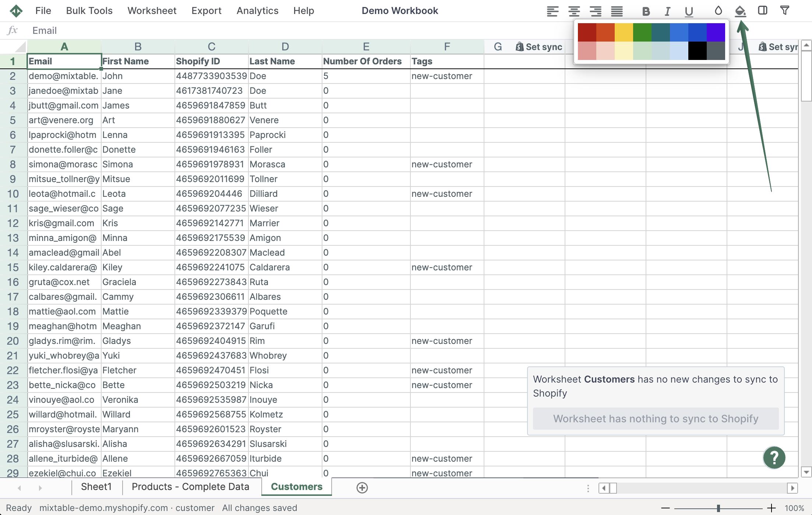Switch to the Sheet1 tab
The width and height of the screenshot is (812, 515).
coord(96,487)
